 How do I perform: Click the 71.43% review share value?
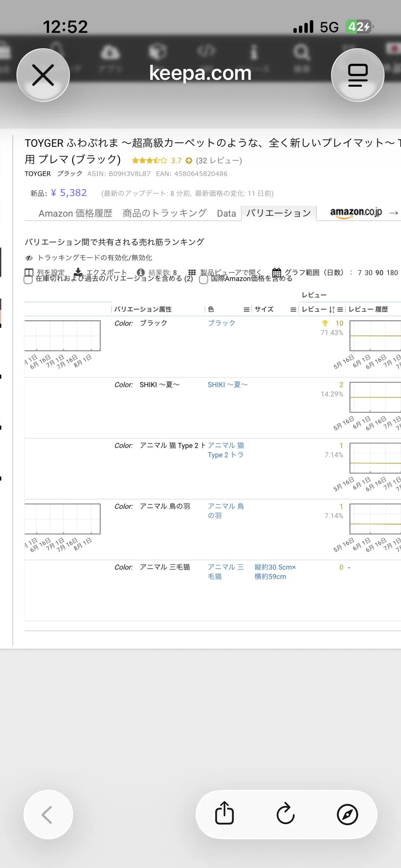click(332, 333)
